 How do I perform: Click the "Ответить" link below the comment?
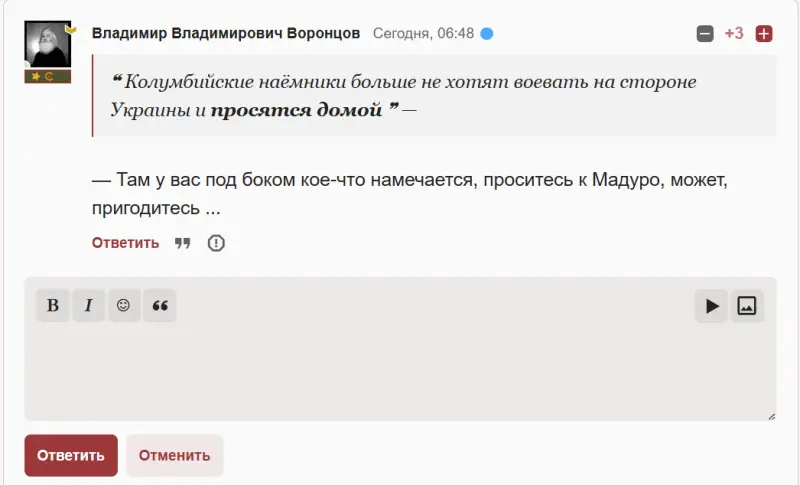(x=125, y=243)
